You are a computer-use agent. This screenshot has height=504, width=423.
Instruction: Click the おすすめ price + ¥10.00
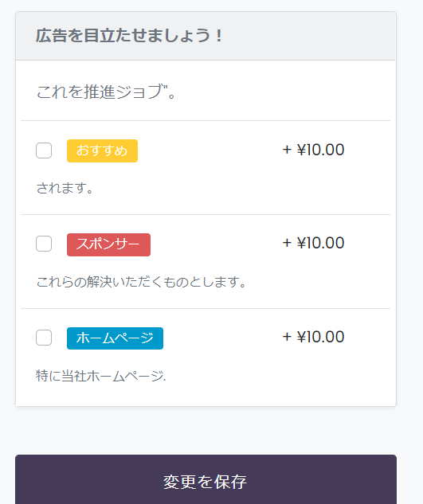313,150
